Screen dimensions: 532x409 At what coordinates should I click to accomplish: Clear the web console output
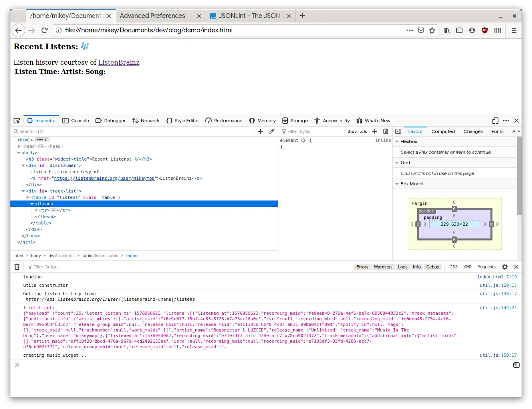17,267
